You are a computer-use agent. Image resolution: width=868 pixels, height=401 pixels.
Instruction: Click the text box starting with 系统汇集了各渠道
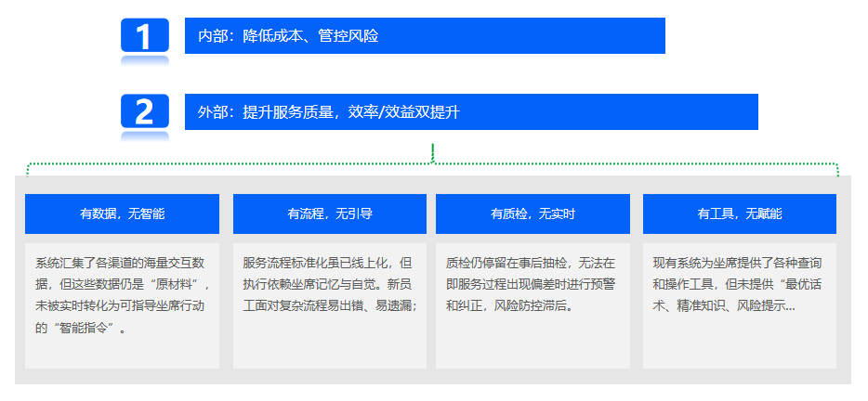click(x=122, y=305)
